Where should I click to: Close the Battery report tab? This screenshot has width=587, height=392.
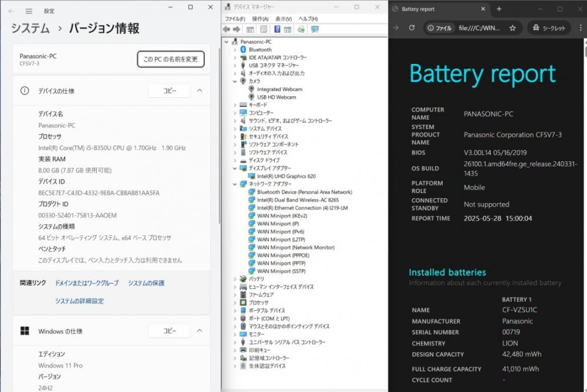[483, 9]
